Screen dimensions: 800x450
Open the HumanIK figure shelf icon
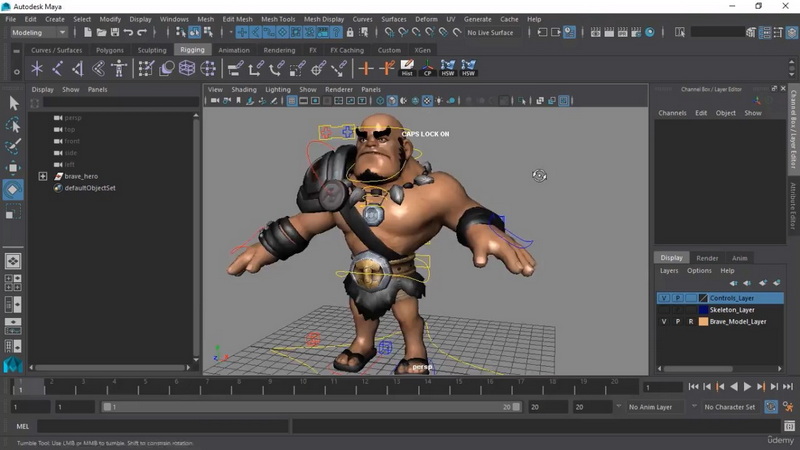coord(119,68)
